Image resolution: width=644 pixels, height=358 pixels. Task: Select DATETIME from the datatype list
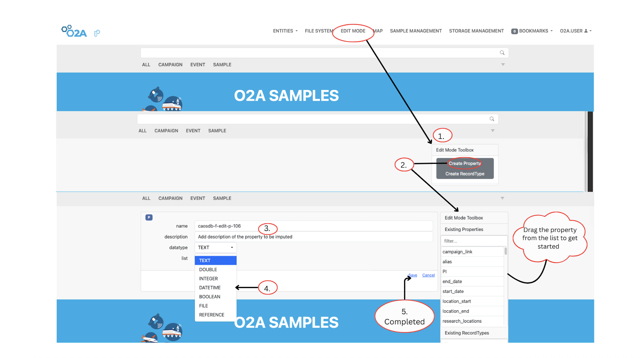210,288
